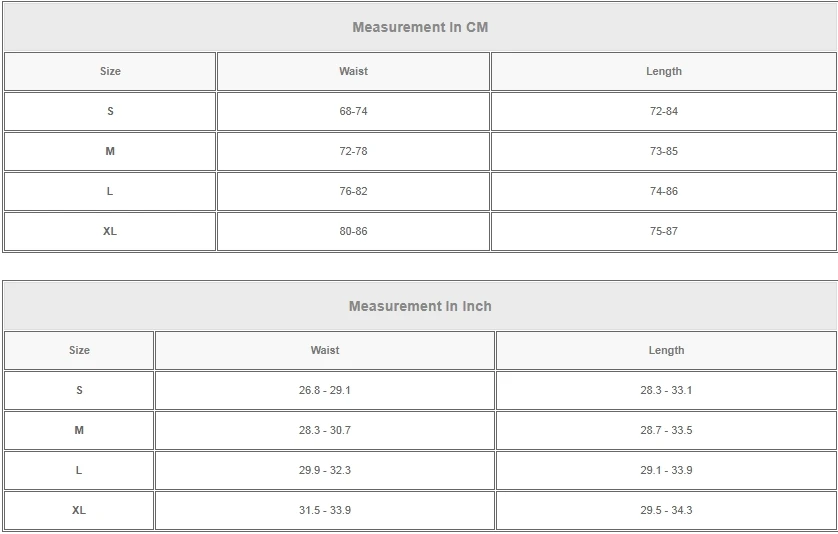This screenshot has height=534, width=838.
Task: Click the 72-78 waist value
Action: click(x=353, y=151)
